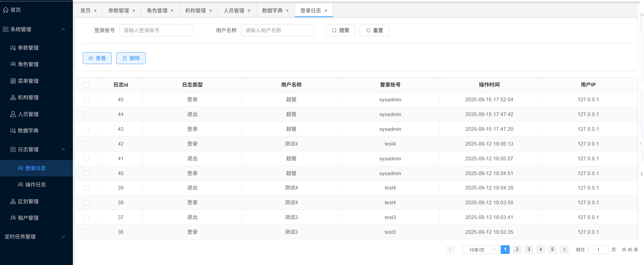Go to page 2 of results
The image size is (644, 265).
517,250
